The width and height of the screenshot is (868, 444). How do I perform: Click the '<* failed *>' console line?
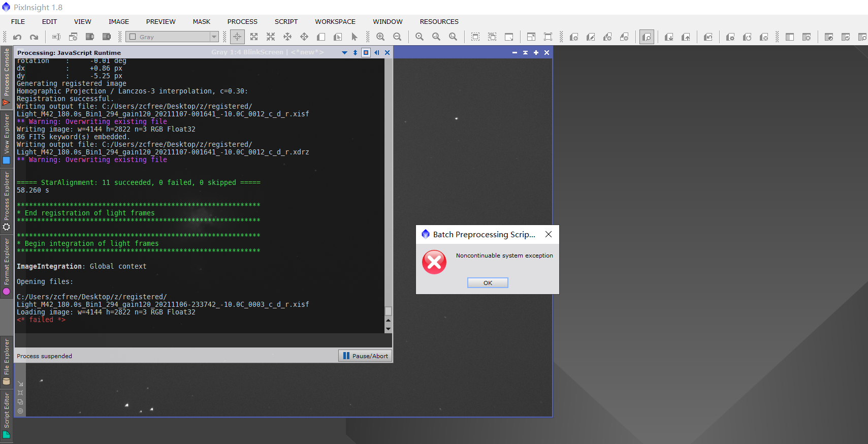41,320
